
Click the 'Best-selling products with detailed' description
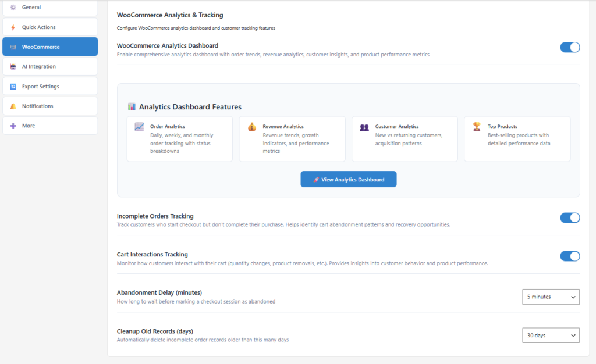519,140
